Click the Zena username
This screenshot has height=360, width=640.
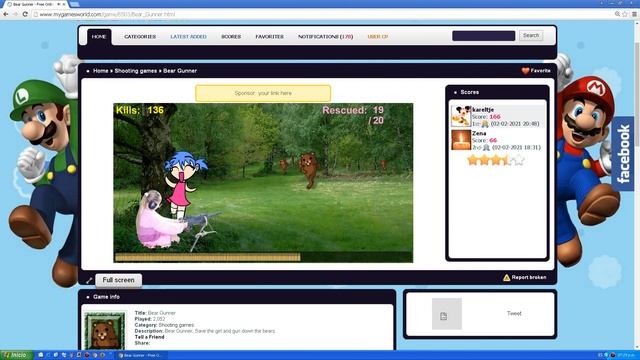[479, 133]
